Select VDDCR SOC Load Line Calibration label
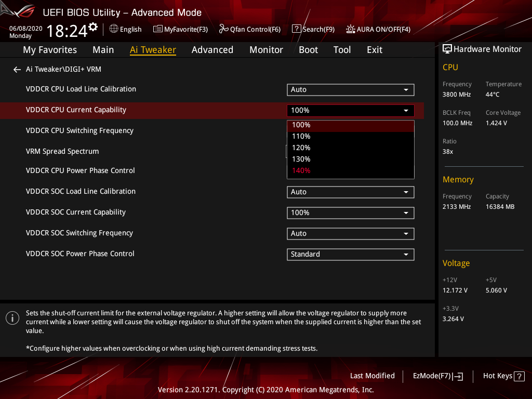 coord(81,191)
